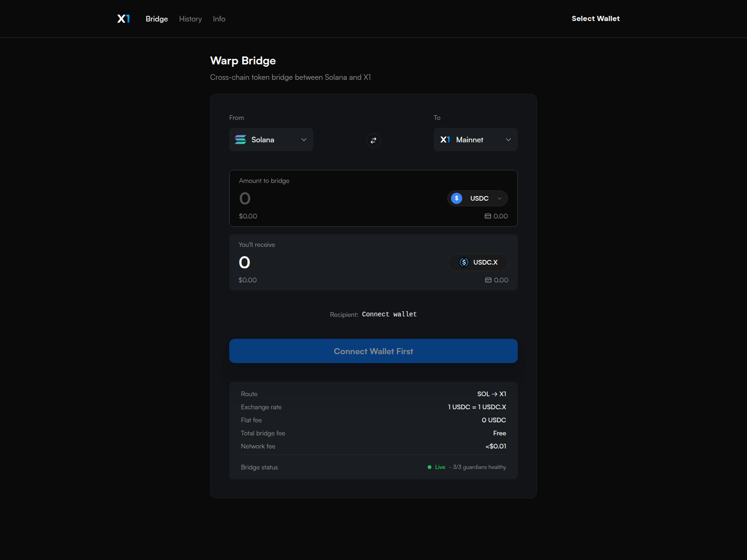Screen dimensions: 747x560
Task: Click the USDC.X token icon
Action: (x=464, y=262)
